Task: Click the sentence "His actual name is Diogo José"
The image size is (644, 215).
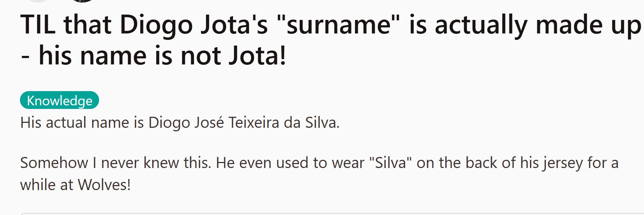Action: pyautogui.click(x=122, y=122)
